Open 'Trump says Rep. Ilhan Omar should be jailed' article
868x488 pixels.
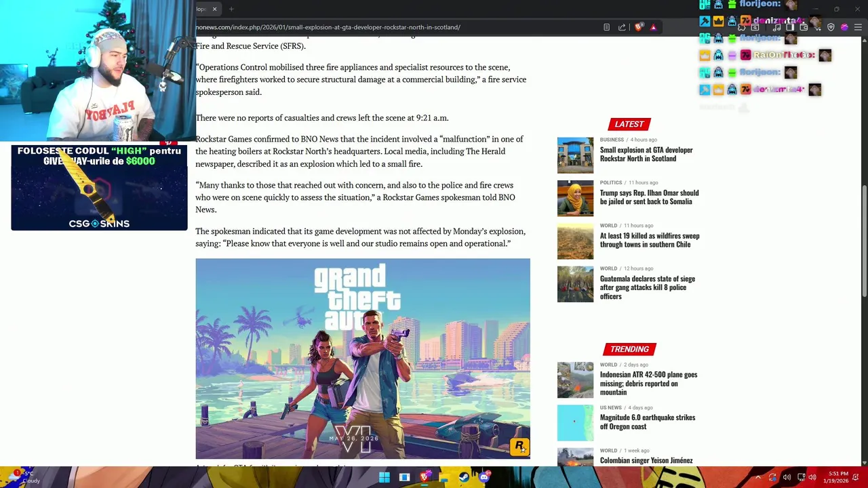point(649,197)
